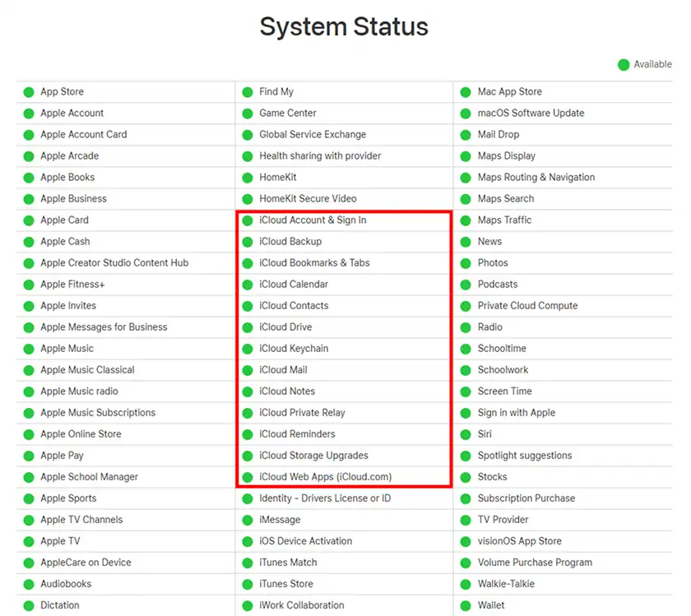Open iCloud Account & Sign In entry

point(313,220)
